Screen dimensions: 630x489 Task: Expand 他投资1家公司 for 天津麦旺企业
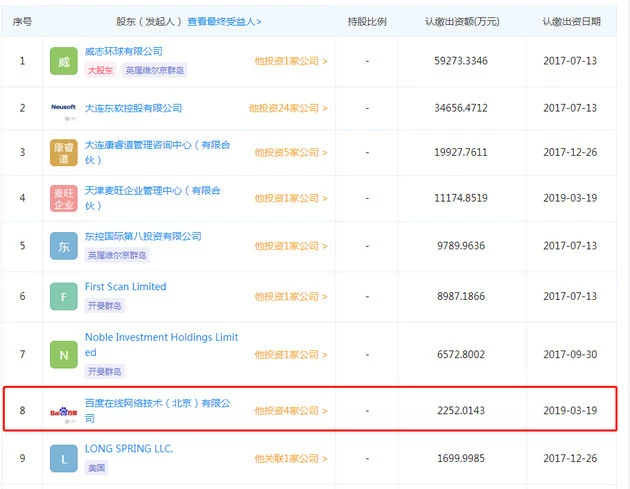291,198
